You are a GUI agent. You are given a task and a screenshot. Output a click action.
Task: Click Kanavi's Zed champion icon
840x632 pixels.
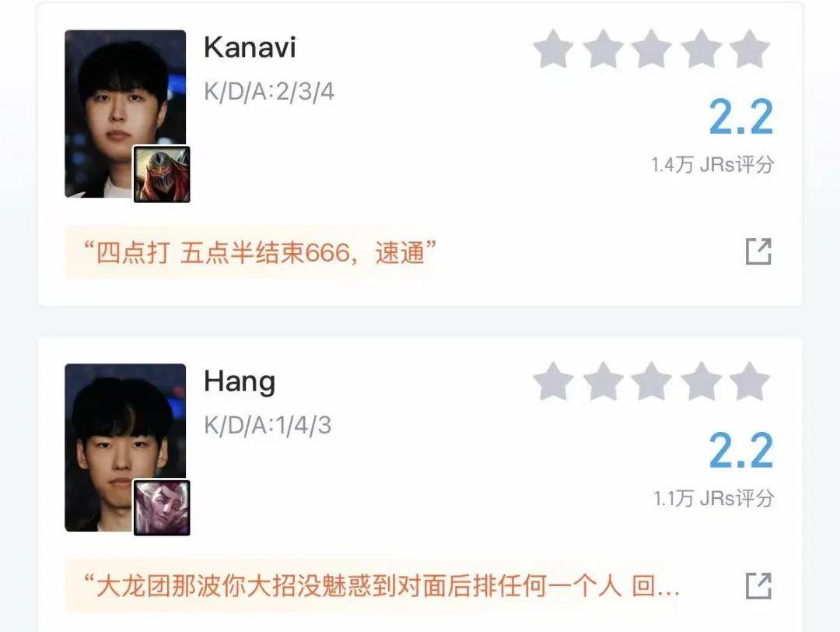click(162, 174)
